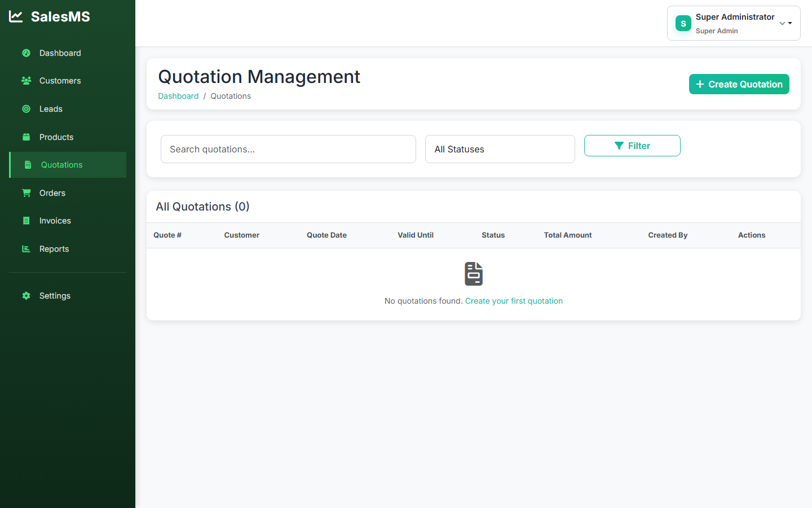Select the active Quotations sidebar item

pyautogui.click(x=68, y=165)
